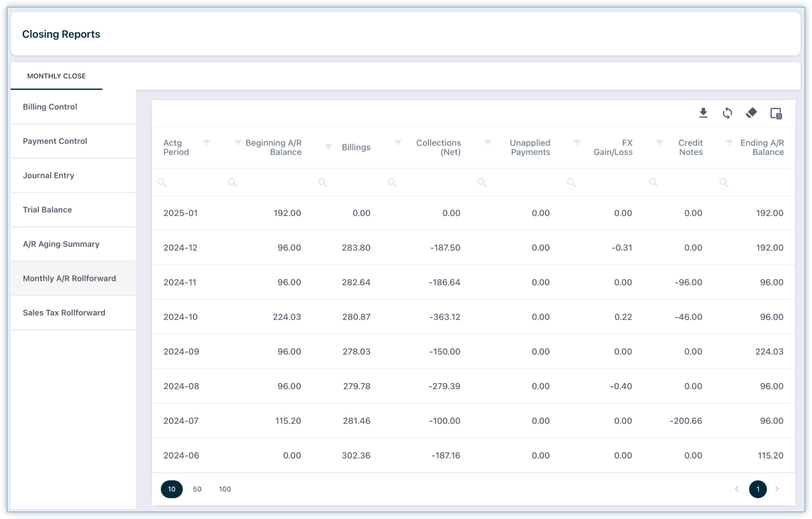Click the Actg Period search field

[x=187, y=182]
